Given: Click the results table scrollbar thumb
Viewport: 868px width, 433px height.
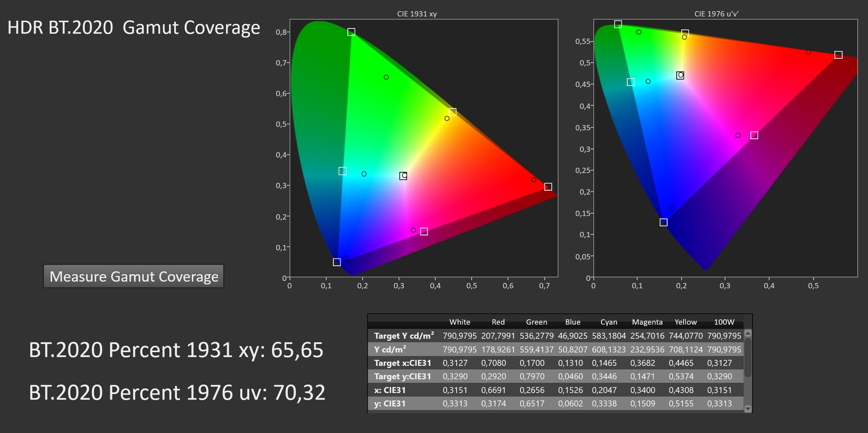Looking at the screenshot, I should tap(748, 357).
